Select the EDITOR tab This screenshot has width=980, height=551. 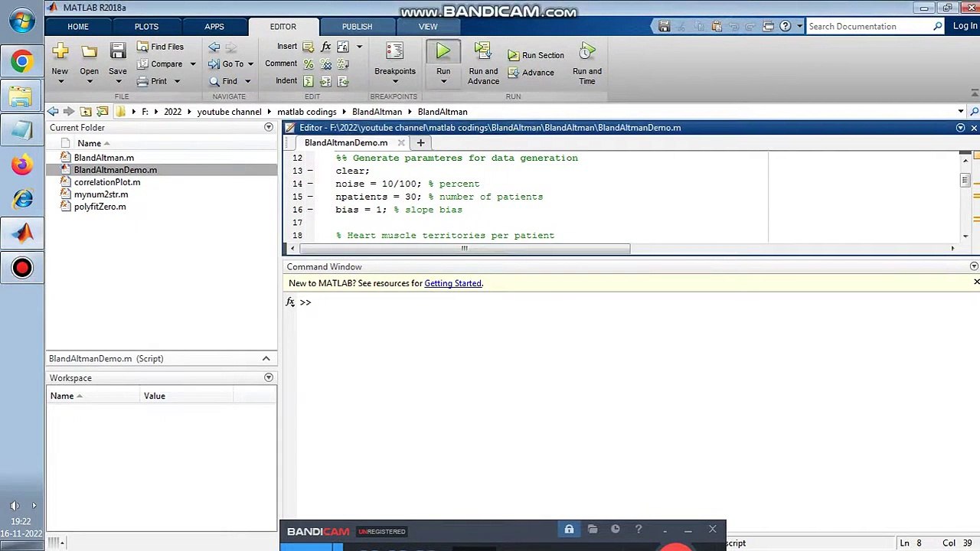[283, 27]
